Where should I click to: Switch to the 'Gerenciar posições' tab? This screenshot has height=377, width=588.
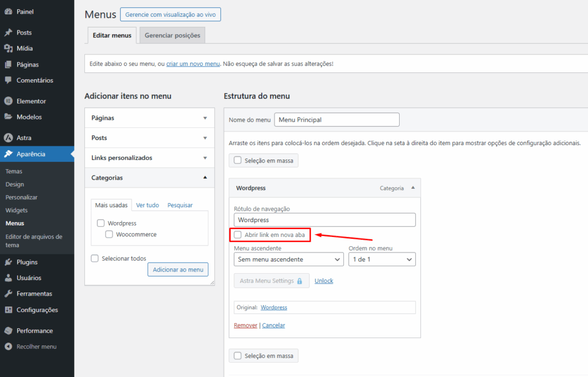(x=172, y=35)
